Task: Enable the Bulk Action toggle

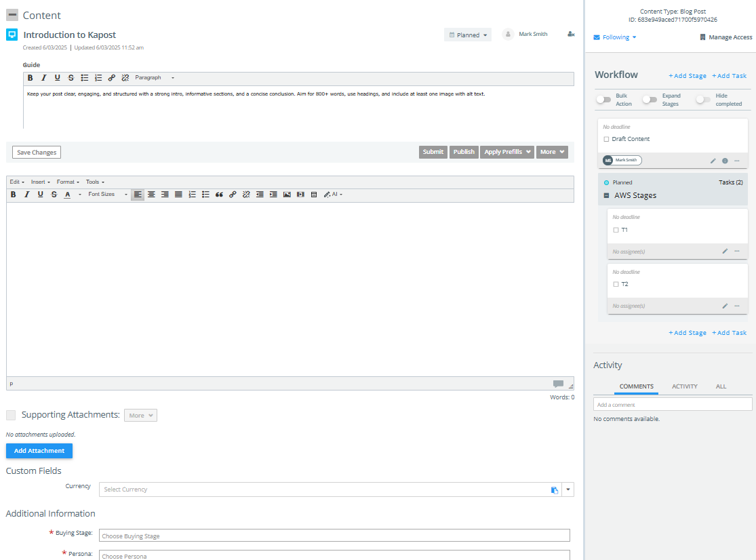Action: coord(603,100)
